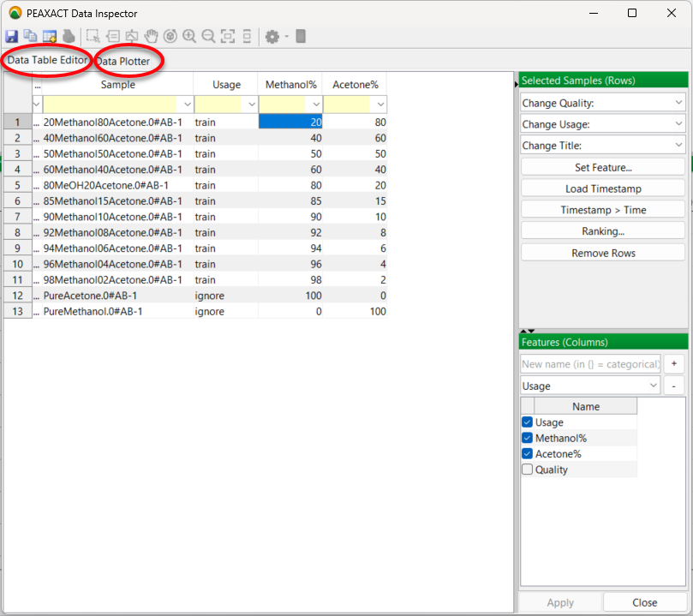Open the gear settings icon
Screen dimensions: 693x616
point(272,37)
